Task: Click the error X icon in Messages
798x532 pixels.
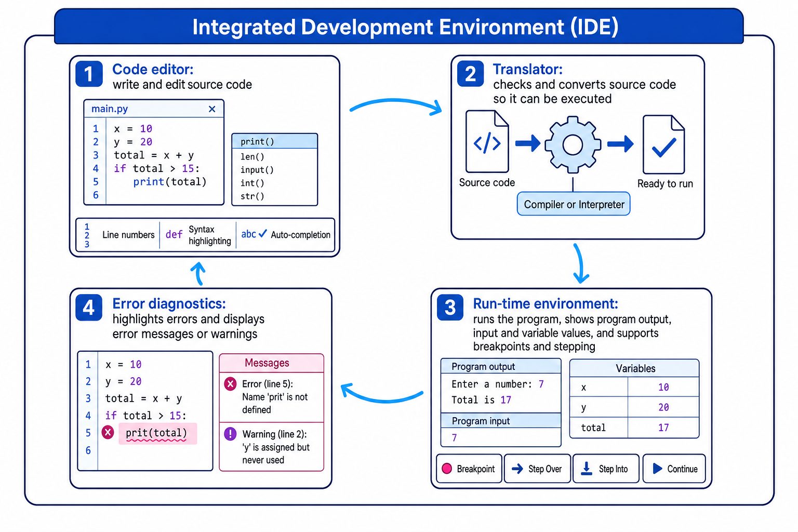Action: click(230, 384)
